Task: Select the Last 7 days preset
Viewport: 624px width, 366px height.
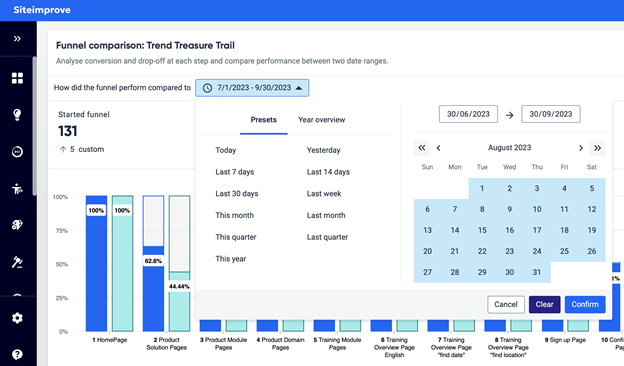Action: 234,172
